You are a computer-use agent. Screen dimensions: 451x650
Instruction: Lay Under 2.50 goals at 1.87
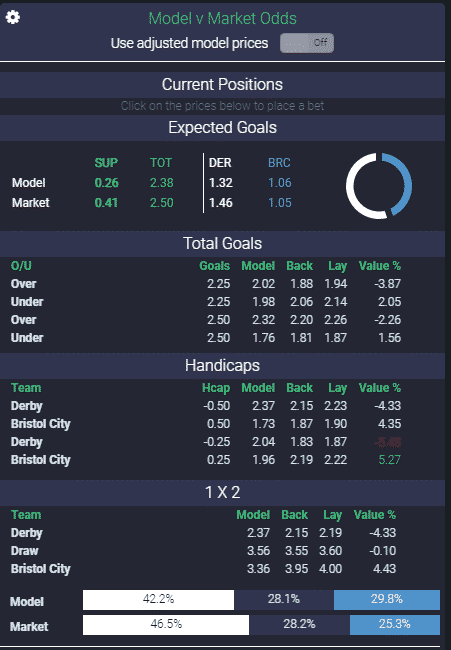pyautogui.click(x=335, y=338)
